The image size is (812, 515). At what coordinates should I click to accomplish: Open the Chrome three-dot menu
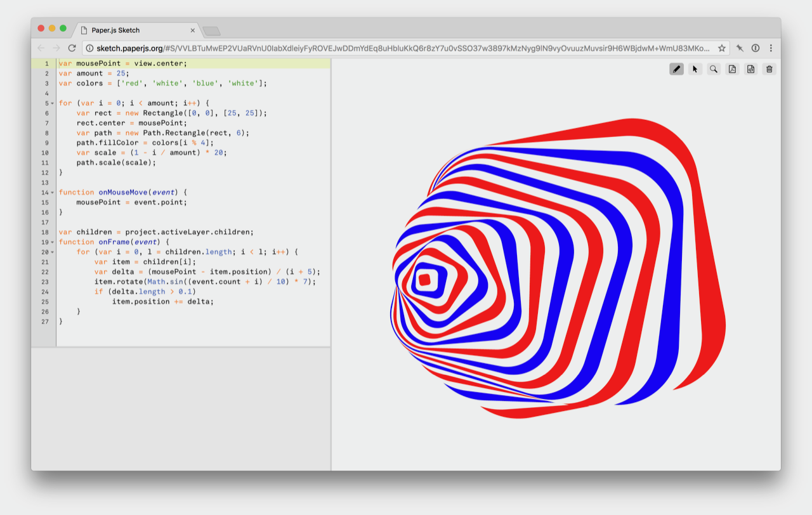pos(771,48)
